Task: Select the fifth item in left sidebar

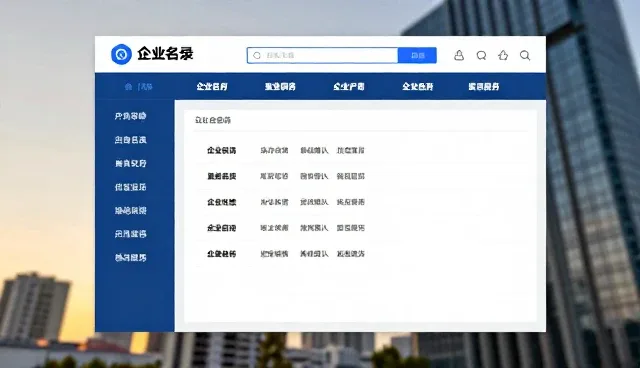Action: pyautogui.click(x=130, y=211)
